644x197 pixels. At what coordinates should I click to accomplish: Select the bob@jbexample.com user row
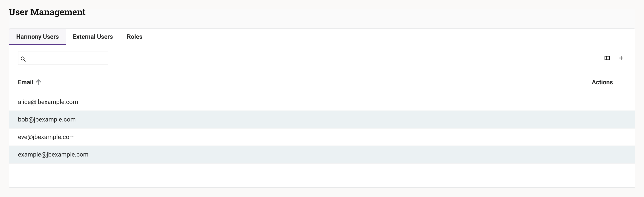47,119
